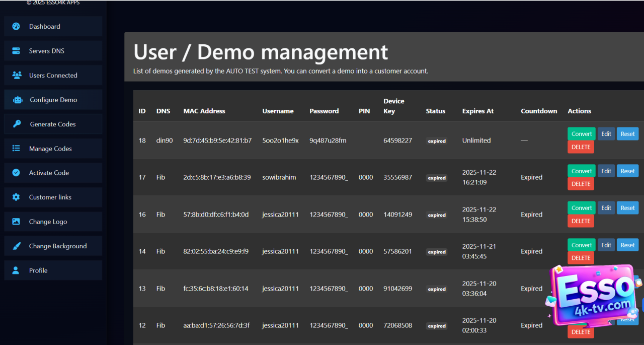Image resolution: width=644 pixels, height=345 pixels.
Task: Click the Change Logo image icon
Action: 16,222
